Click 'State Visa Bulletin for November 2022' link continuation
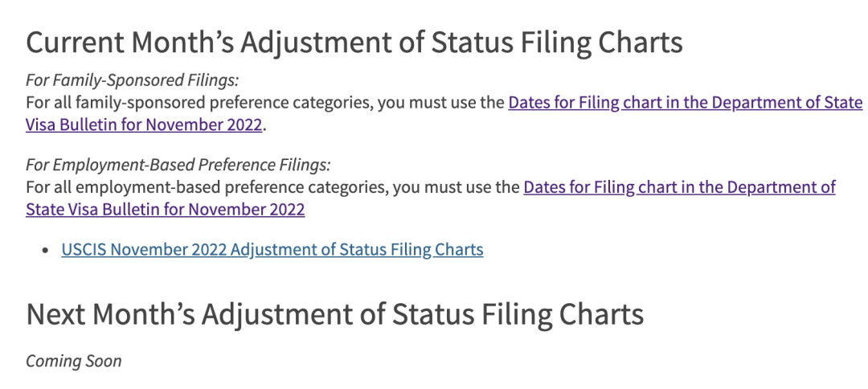Image resolution: width=868 pixels, height=389 pixels. point(166,210)
